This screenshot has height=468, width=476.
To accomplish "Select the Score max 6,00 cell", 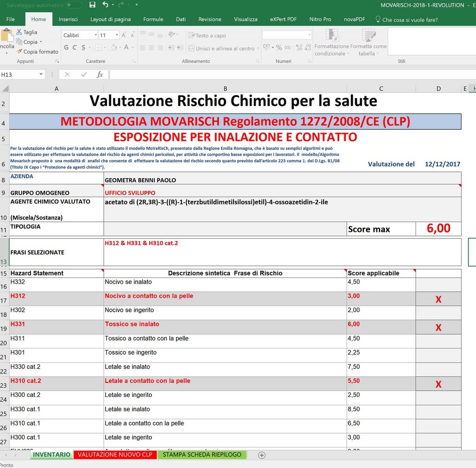I will pyautogui.click(x=438, y=229).
